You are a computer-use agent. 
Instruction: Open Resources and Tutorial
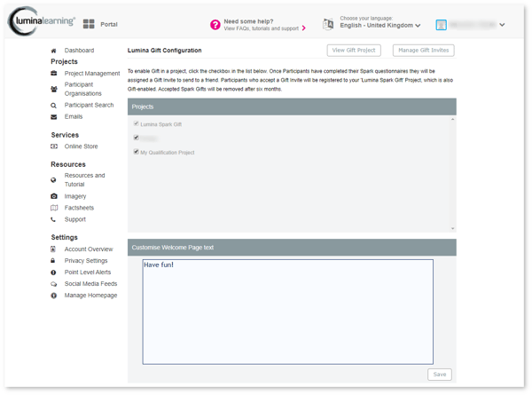85,179
